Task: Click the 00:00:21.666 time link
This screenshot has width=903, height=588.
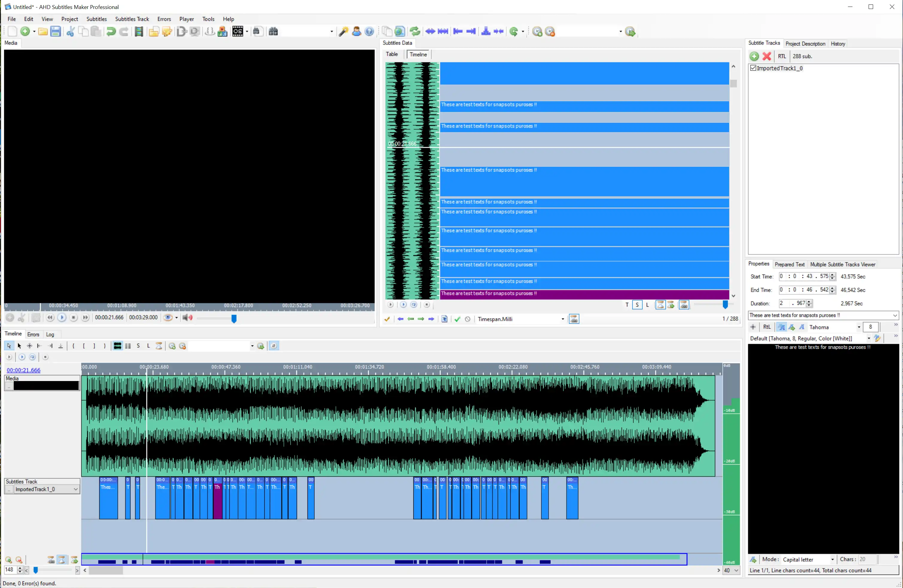Action: tap(24, 370)
